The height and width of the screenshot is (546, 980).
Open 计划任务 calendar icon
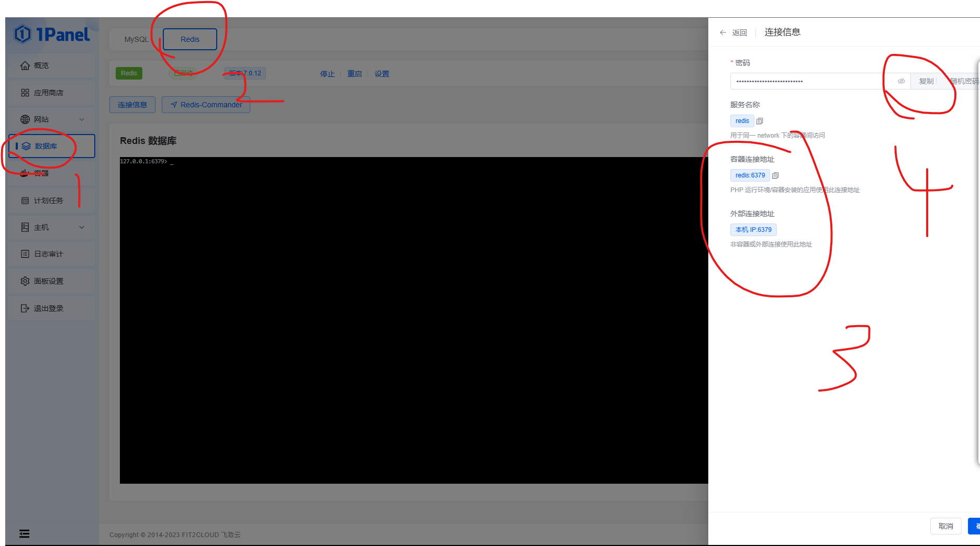click(25, 200)
